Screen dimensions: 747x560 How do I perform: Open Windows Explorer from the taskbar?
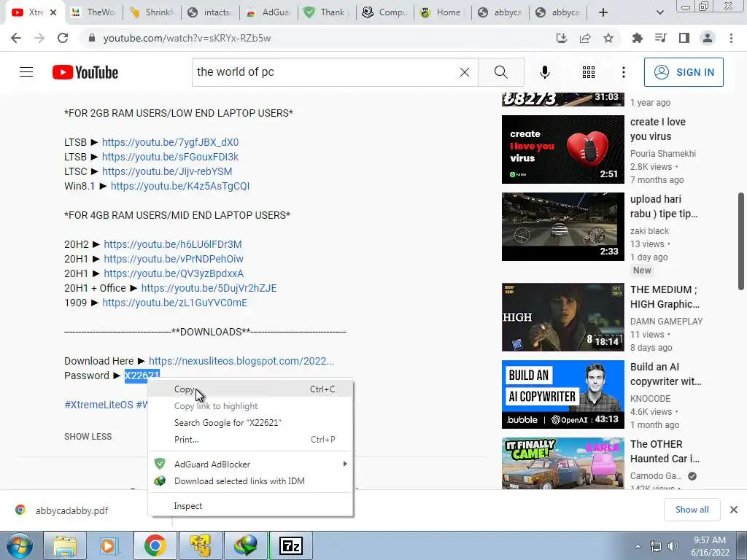click(65, 545)
